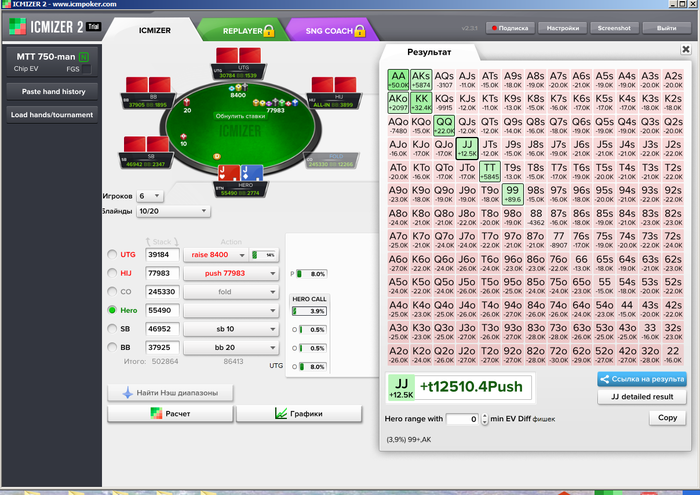700x495 pixels.
Task: Click the Hero's jack of hearts card
Action: [229, 173]
